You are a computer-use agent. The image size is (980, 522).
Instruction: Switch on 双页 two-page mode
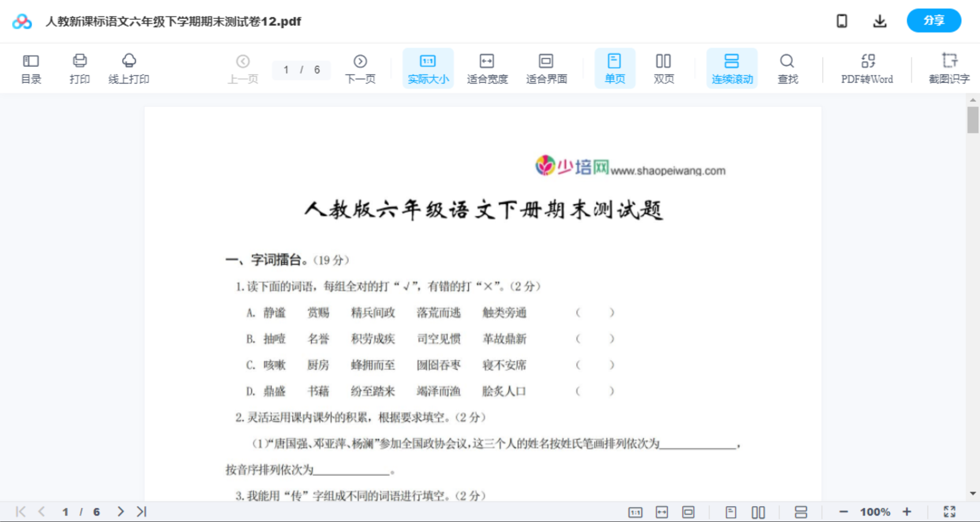(x=664, y=68)
